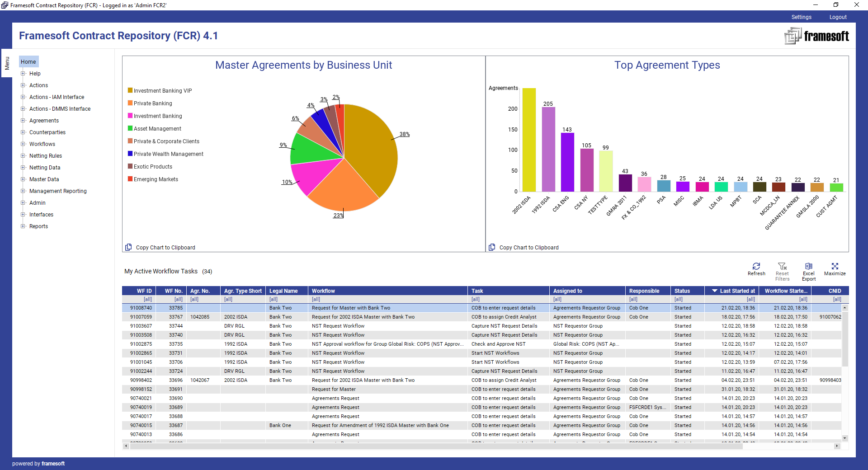Click the copy icon under the pie chart

click(x=128, y=247)
